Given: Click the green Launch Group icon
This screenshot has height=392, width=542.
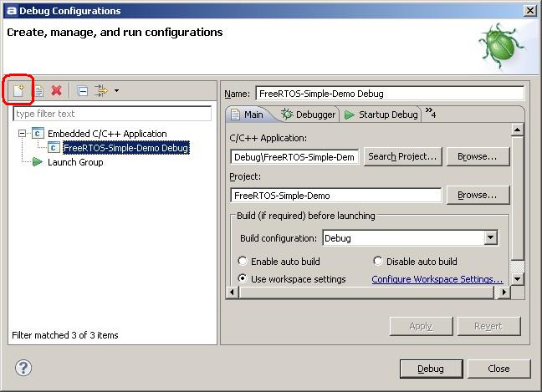Looking at the screenshot, I should [37, 162].
